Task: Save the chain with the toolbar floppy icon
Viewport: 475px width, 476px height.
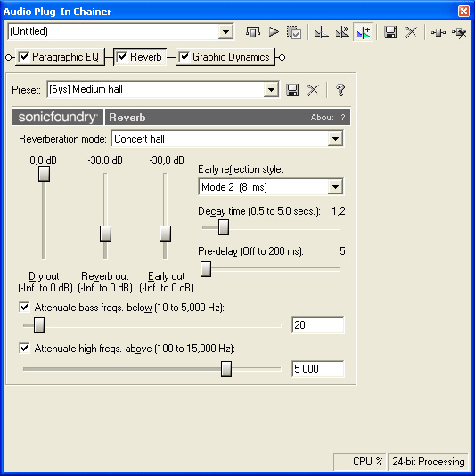Action: (x=390, y=32)
